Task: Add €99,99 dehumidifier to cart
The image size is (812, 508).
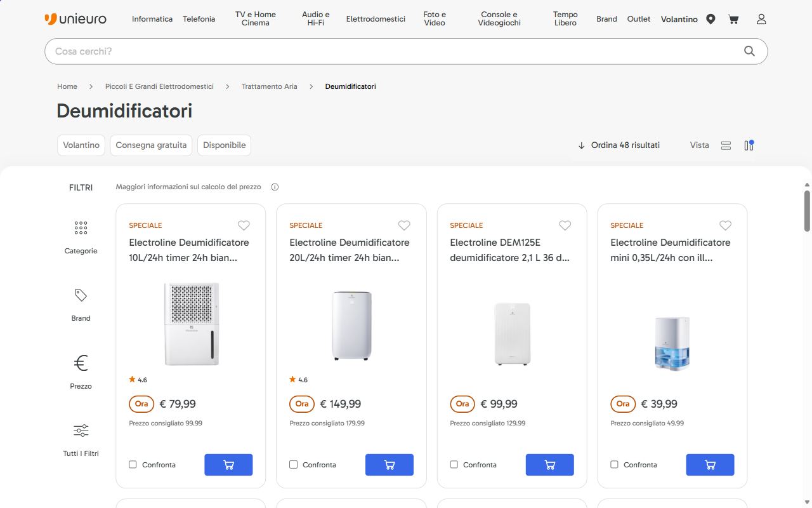Action: [x=549, y=465]
